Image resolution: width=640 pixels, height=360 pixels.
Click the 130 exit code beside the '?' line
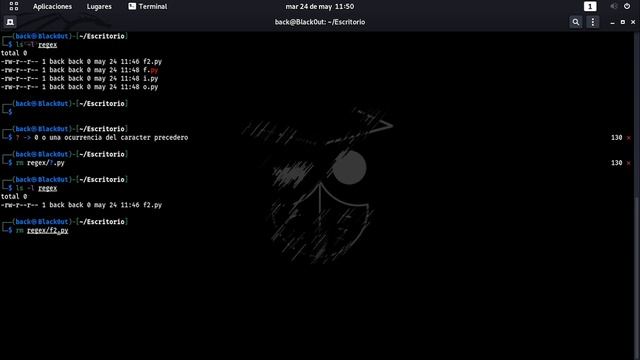point(616,138)
